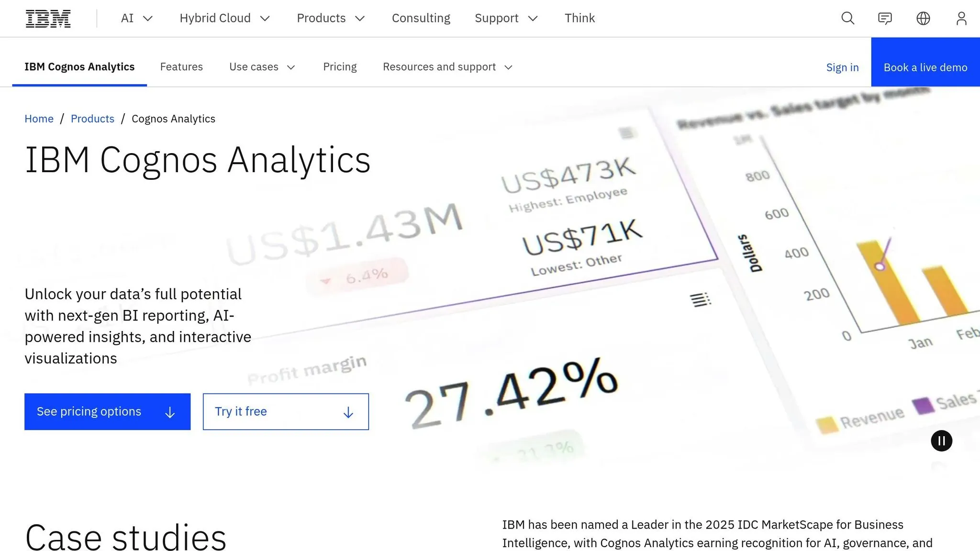Click the 'Unlock your data's full potential' text
The height and width of the screenshot is (551, 980).
pos(138,326)
